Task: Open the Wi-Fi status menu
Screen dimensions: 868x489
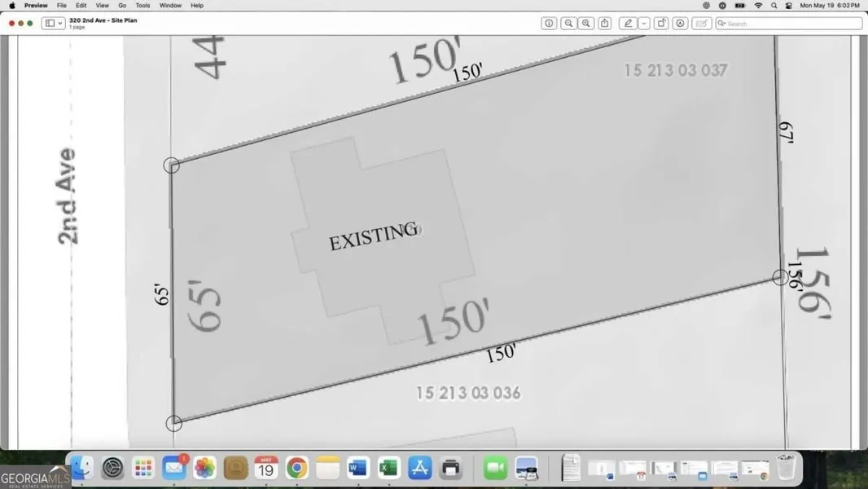Action: tap(758, 6)
